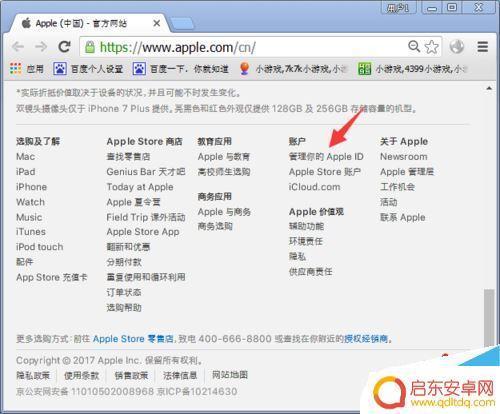Bookmark this page with the star icon
500x414 pixels.
click(x=432, y=47)
